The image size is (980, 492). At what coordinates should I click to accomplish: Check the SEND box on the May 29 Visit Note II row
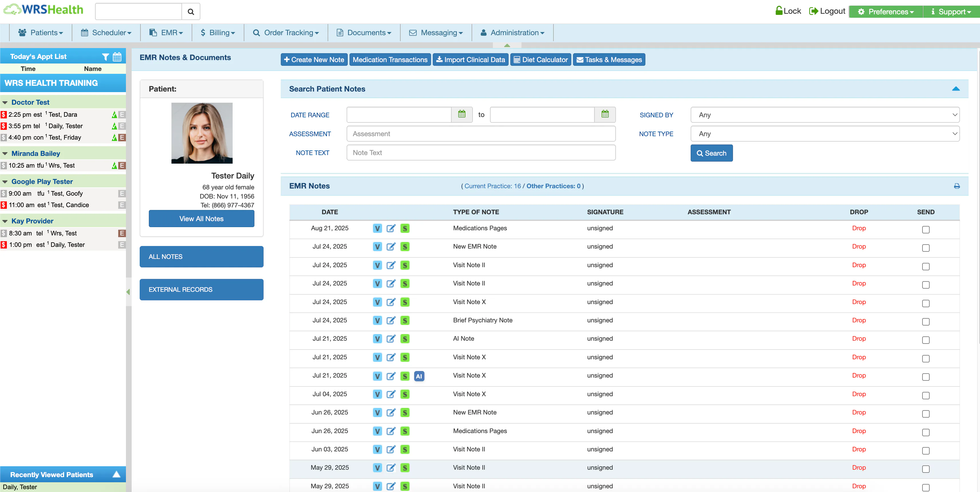click(926, 469)
